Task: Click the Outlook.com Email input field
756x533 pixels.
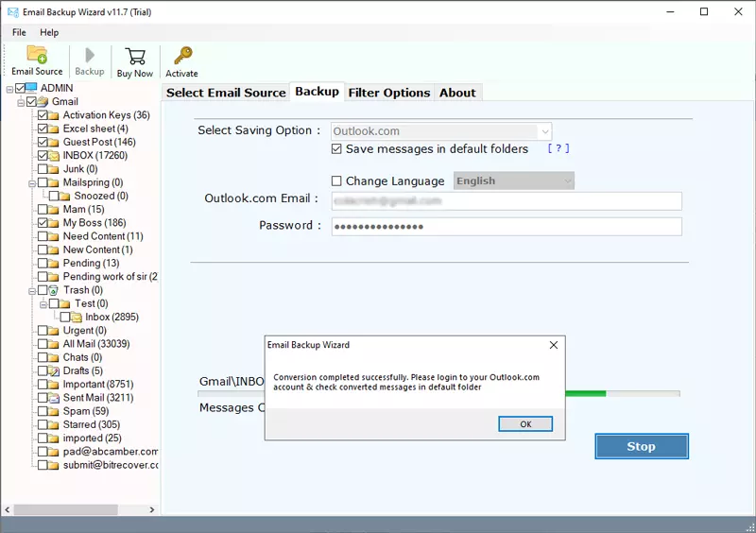Action: [507, 201]
